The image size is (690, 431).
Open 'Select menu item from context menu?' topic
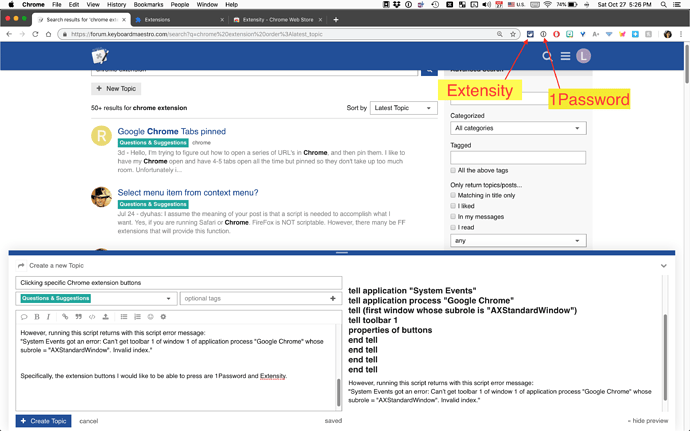pyautogui.click(x=188, y=192)
